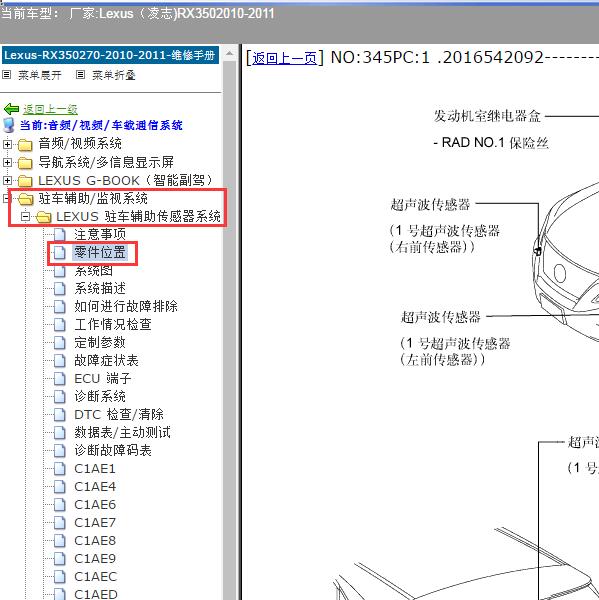Open the C1AE4 trouble code page
This screenshot has height=600, width=599.
click(x=95, y=487)
